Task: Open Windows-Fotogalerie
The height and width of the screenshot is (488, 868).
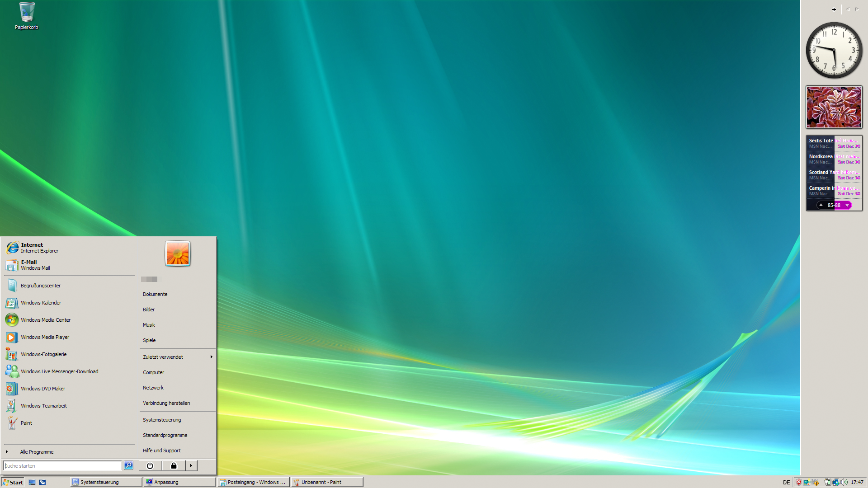Action: [69, 354]
